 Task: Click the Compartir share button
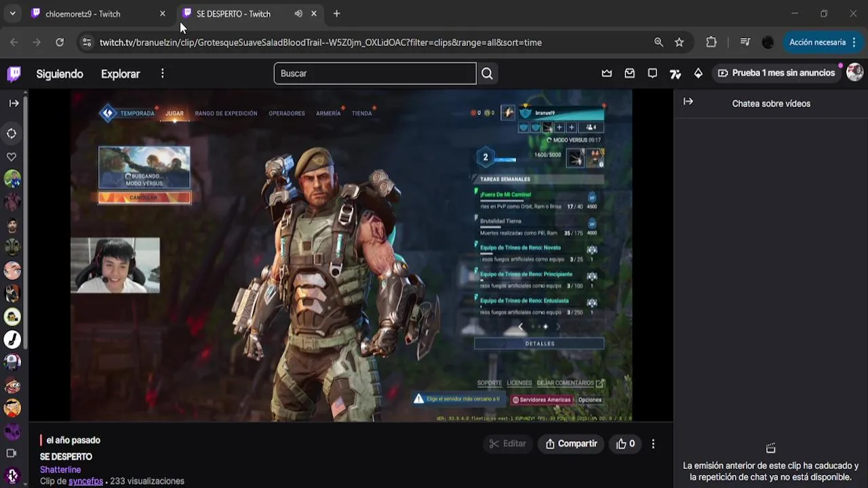[571, 444]
